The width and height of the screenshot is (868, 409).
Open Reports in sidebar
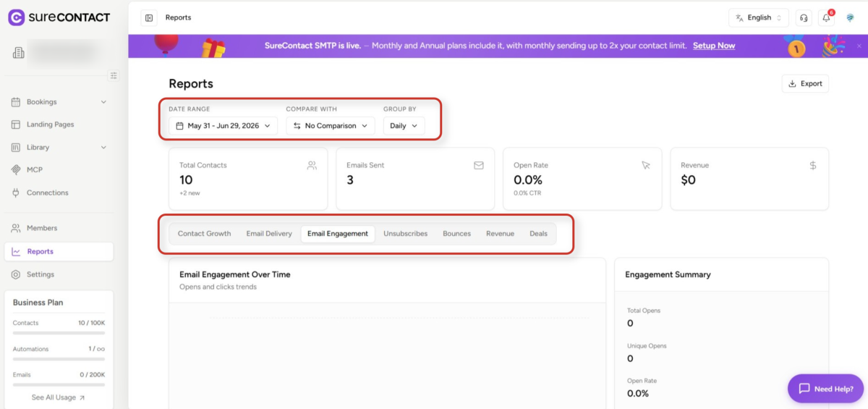tap(59, 251)
